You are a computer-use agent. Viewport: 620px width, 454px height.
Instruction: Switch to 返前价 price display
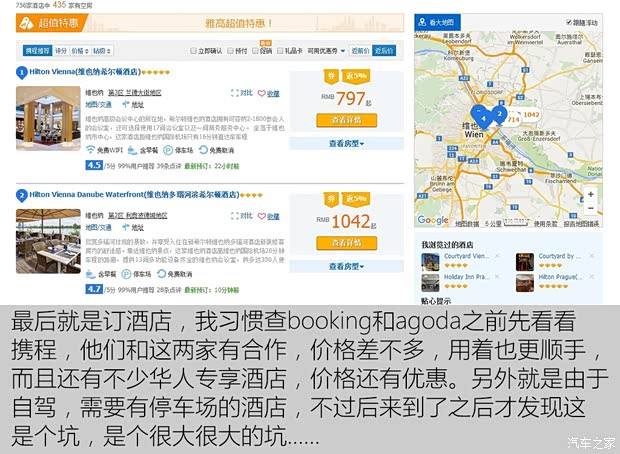(360, 51)
